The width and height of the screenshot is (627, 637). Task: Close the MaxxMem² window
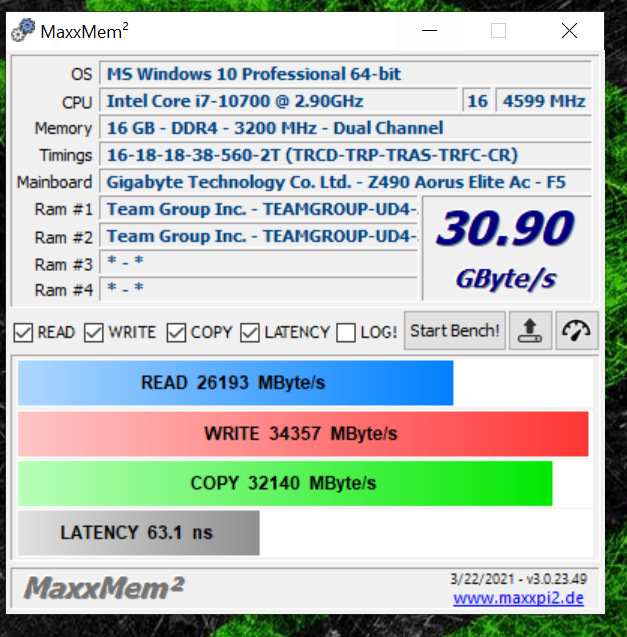coord(569,31)
